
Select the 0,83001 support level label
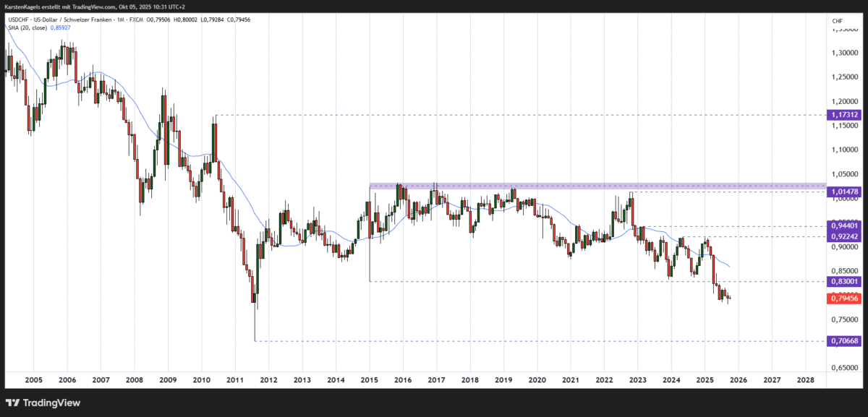pyautogui.click(x=843, y=282)
